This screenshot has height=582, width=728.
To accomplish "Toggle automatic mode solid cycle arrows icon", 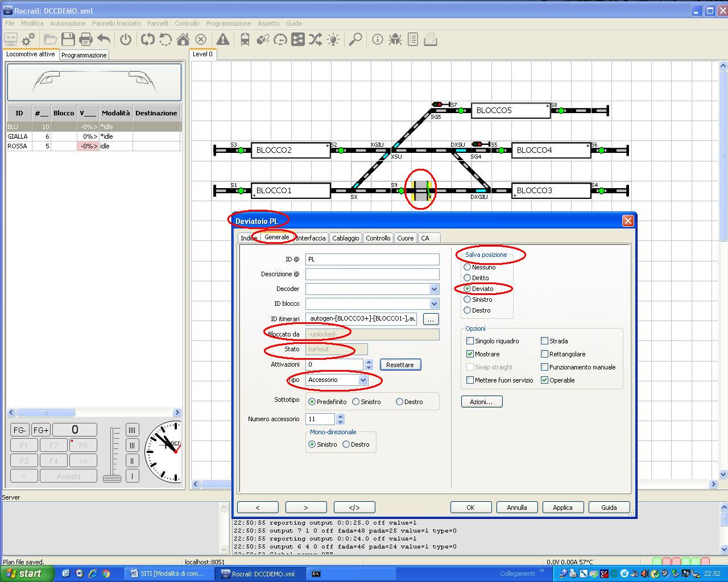I will [x=148, y=39].
